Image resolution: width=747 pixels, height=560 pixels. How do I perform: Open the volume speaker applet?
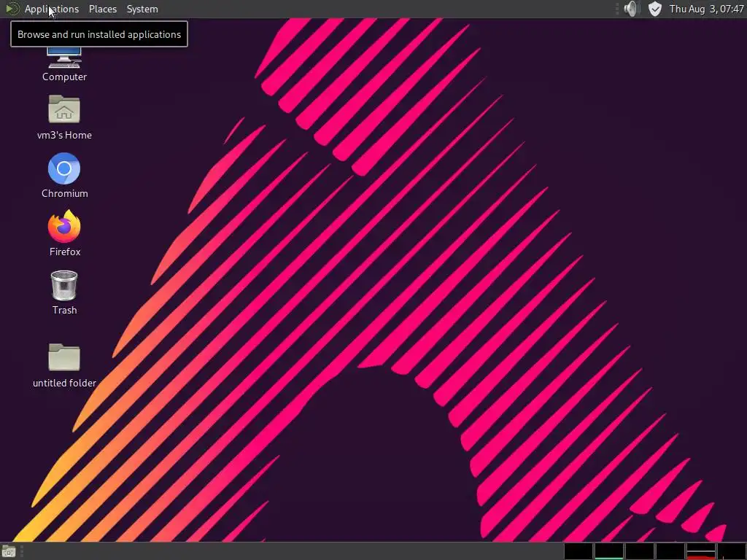click(630, 9)
